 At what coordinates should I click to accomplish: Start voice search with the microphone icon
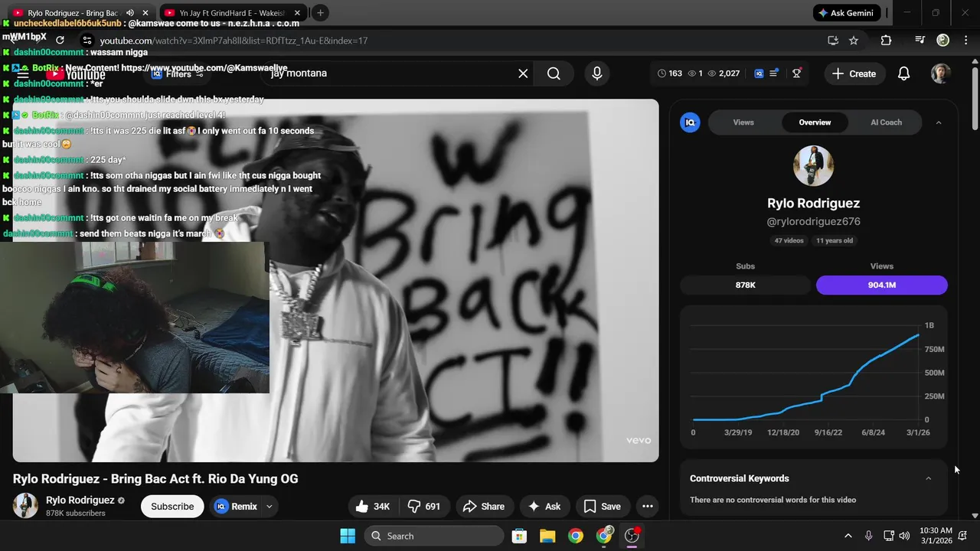pyautogui.click(x=597, y=73)
